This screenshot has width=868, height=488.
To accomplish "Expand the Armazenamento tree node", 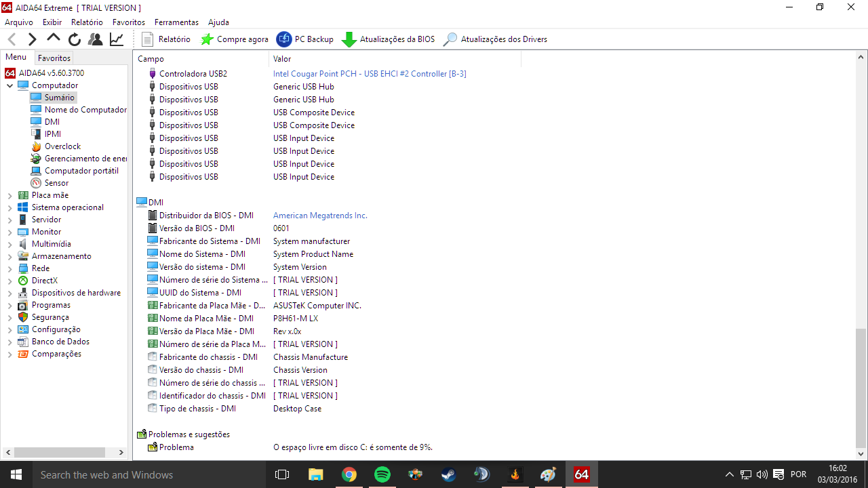I will click(10, 256).
